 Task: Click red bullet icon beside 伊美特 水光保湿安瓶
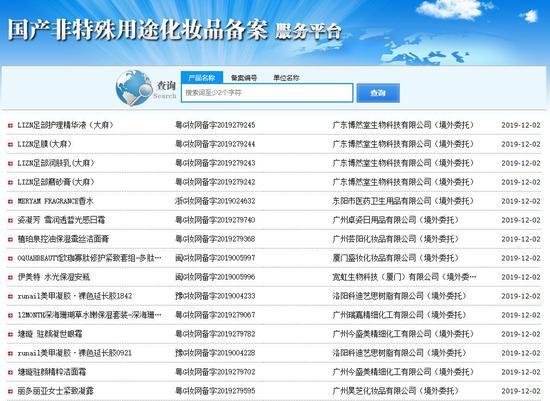click(11, 277)
